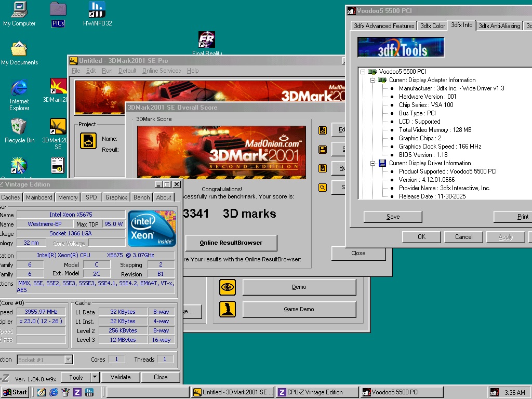532x399 pixels.
Task: Click the Online ResultBrowser button
Action: [x=231, y=243]
